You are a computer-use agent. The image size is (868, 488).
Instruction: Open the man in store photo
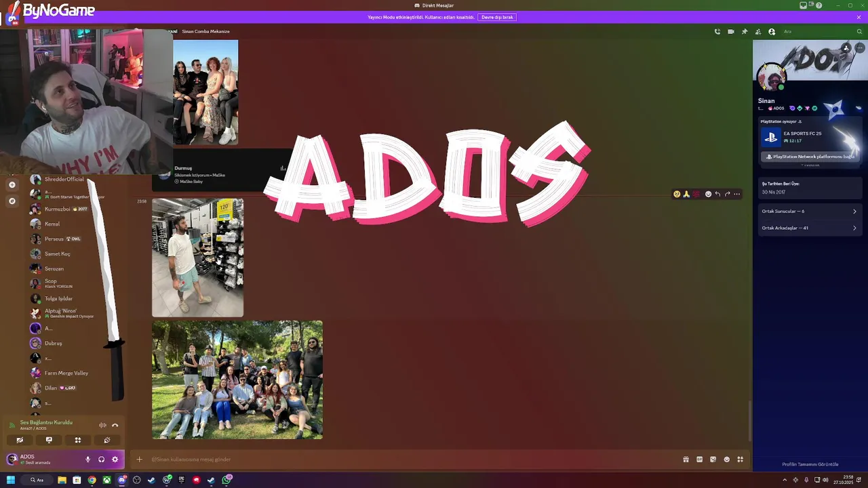point(197,258)
